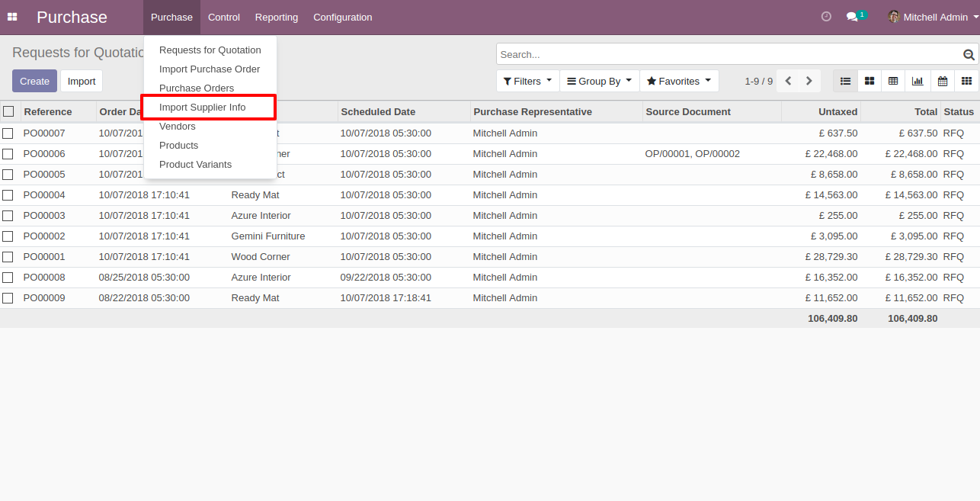
Task: Select Import Purchase Order menu entry
Action: (210, 69)
